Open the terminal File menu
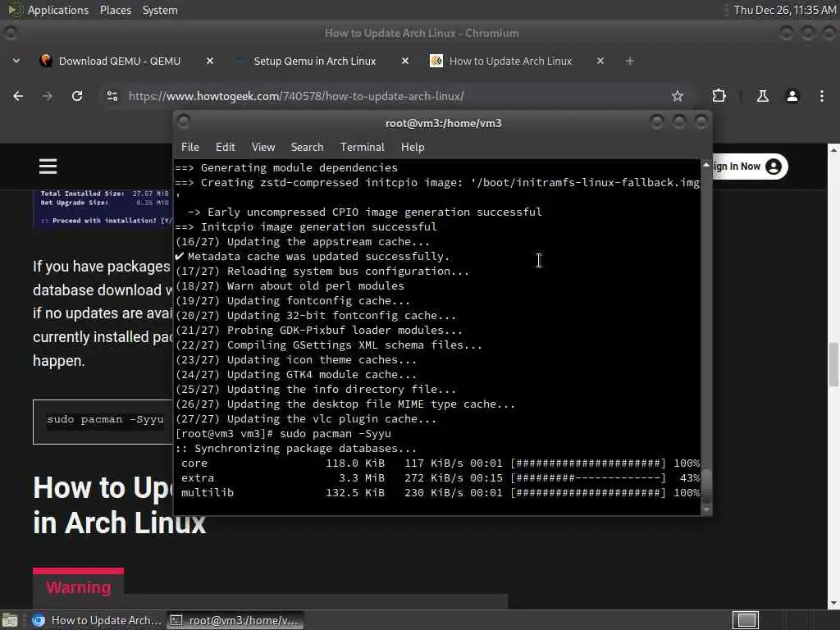The image size is (840, 630). coord(189,147)
